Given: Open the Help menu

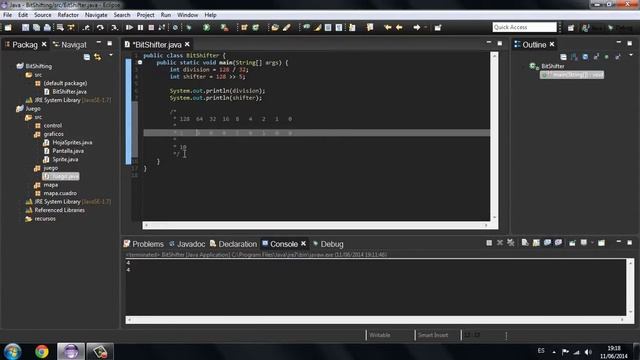Looking at the screenshot, I should [210, 15].
